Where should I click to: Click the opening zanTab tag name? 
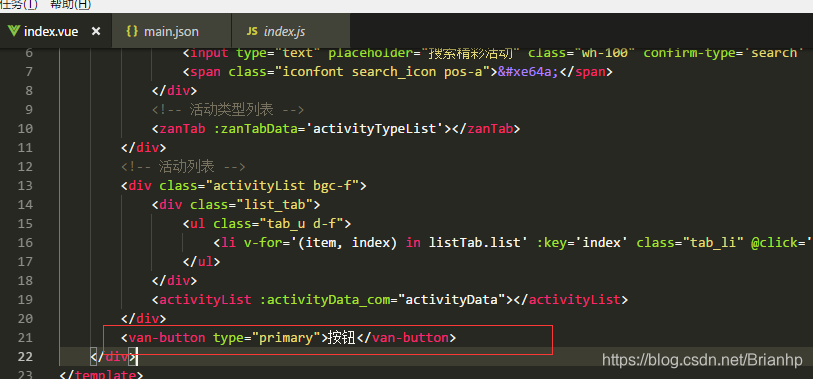pyautogui.click(x=183, y=129)
